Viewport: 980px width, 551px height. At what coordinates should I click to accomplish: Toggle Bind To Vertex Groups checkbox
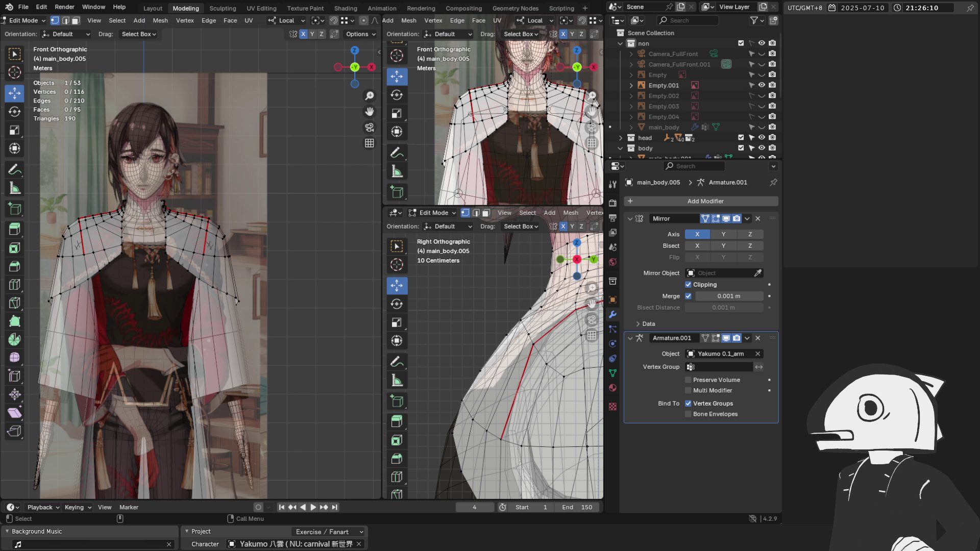688,404
